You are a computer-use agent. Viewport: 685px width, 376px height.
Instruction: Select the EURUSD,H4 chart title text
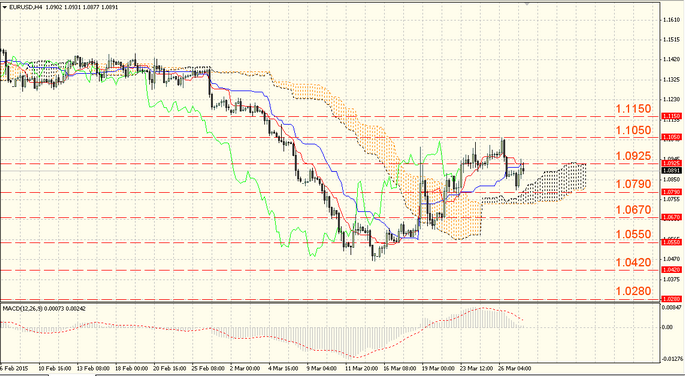pyautogui.click(x=25, y=7)
